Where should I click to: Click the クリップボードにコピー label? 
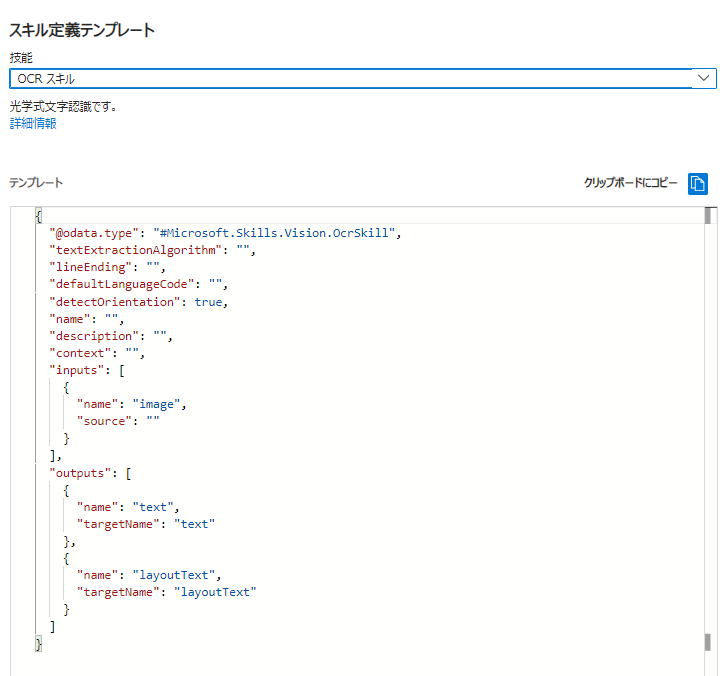point(630,183)
